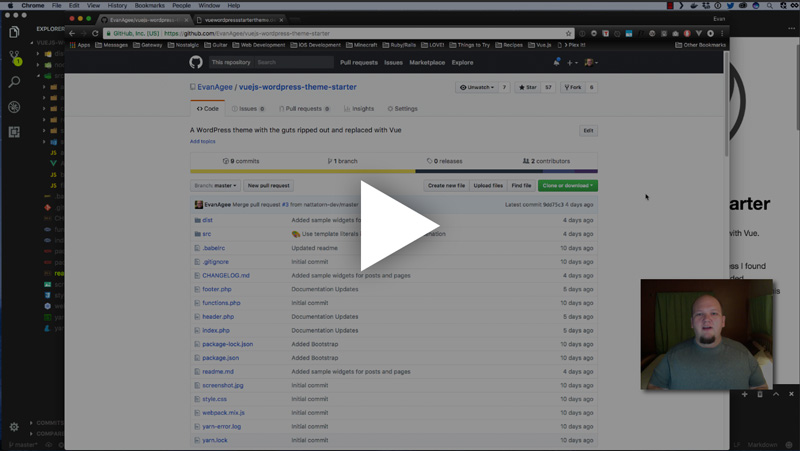Click the 9 commits link
The width and height of the screenshot is (800, 451).
pos(241,161)
